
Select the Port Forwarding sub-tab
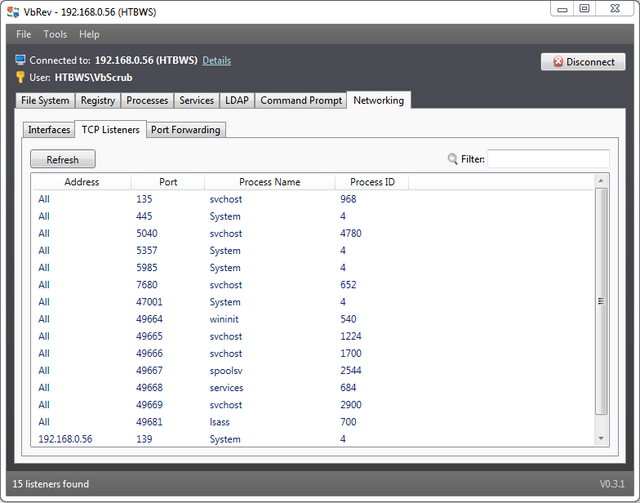[186, 130]
